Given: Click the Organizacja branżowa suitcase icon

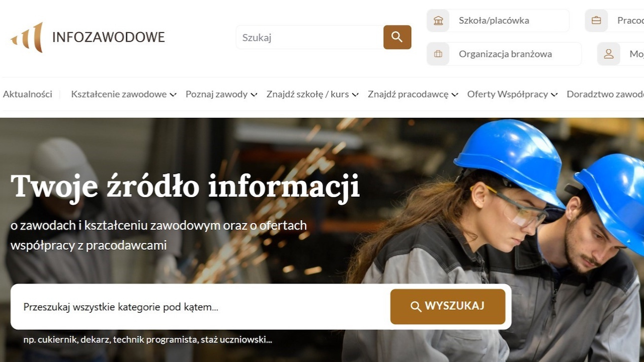Looking at the screenshot, I should 438,54.
